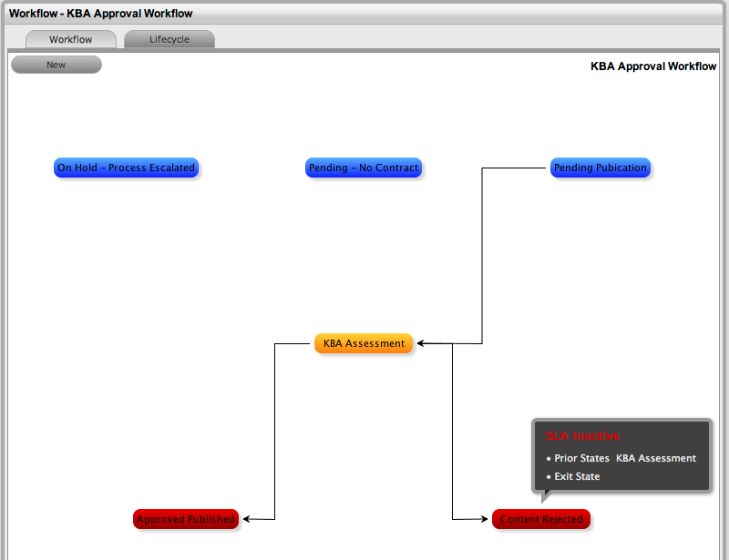Click the Pending Pubication state node

[x=600, y=168]
